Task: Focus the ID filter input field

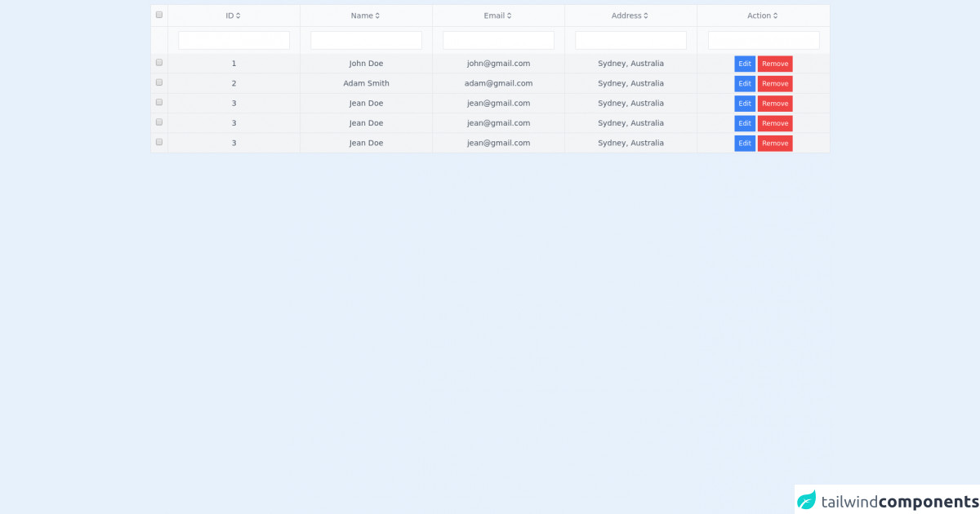Action: click(x=234, y=40)
